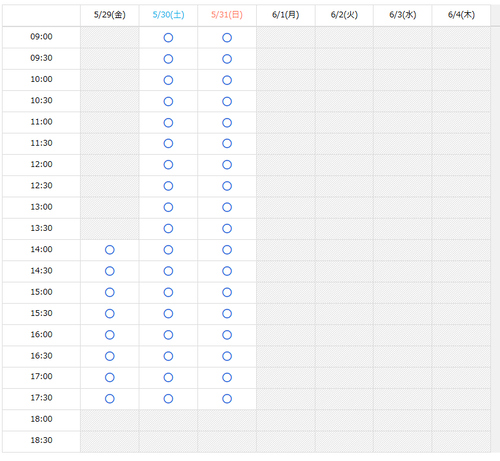Reserve the 17:30 slot on 5/29(金)
The width and height of the screenshot is (500, 461).
coord(110,399)
